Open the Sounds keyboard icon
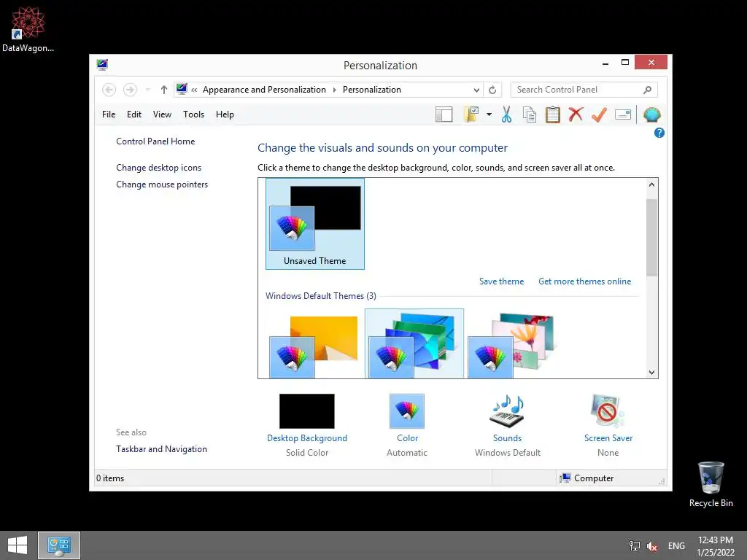This screenshot has height=560, width=747. coord(508,411)
